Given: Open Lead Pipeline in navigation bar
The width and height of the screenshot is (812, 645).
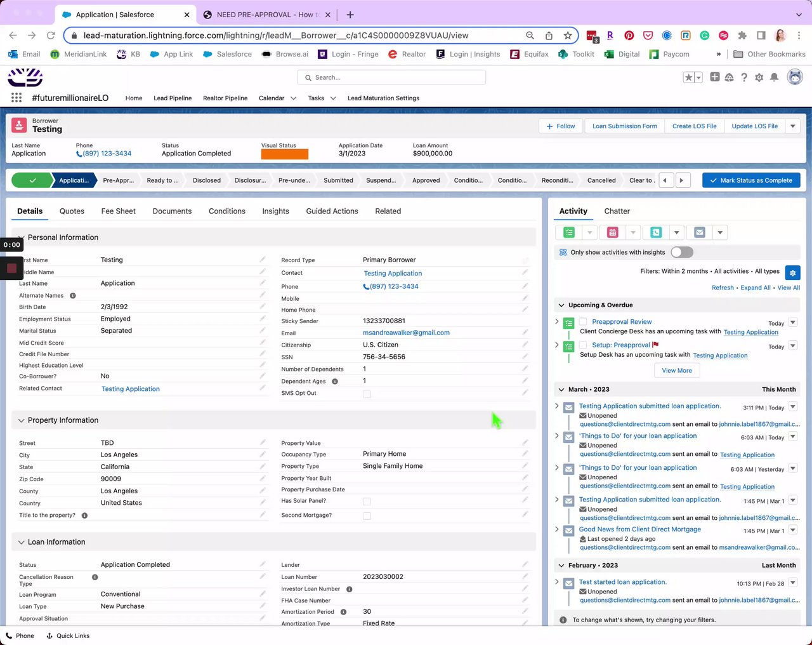Looking at the screenshot, I should (173, 98).
